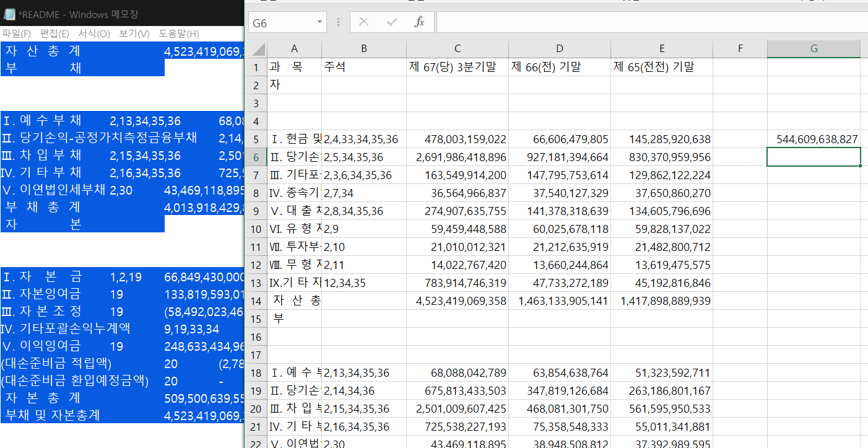Open the 서식(O) menu in Notepad

coord(94,33)
